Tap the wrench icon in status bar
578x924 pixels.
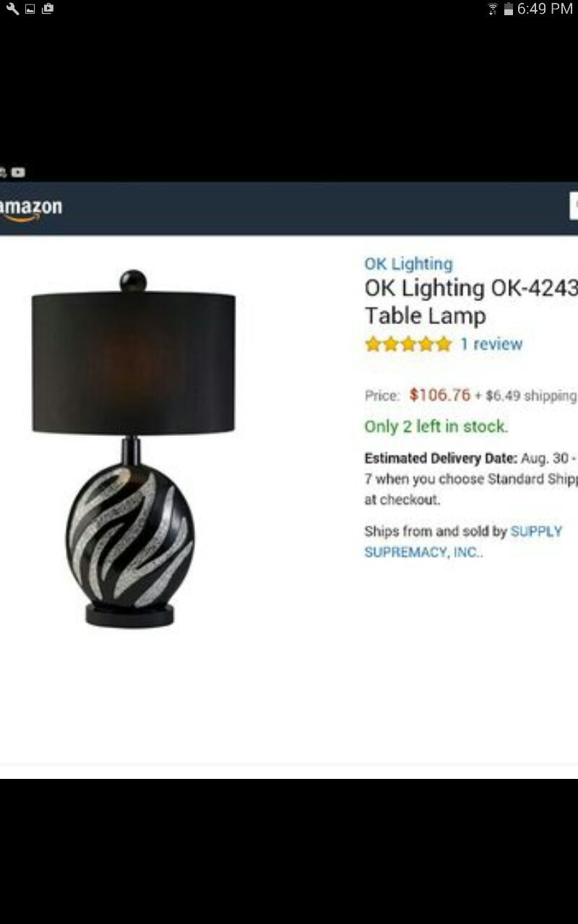tap(12, 9)
